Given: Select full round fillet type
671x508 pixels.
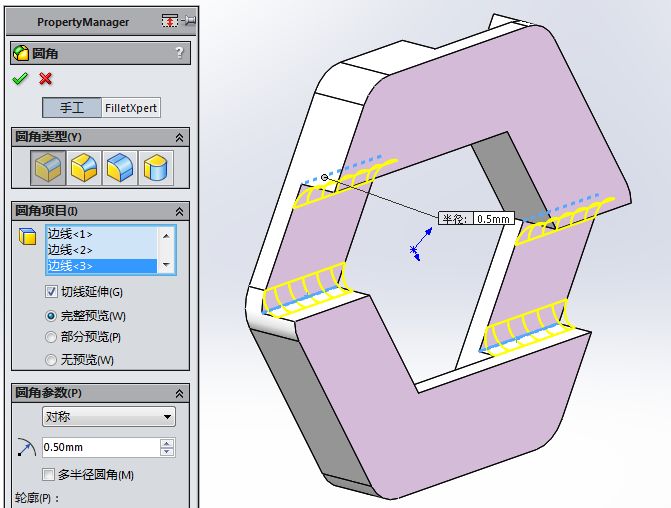Looking at the screenshot, I should click(x=156, y=168).
